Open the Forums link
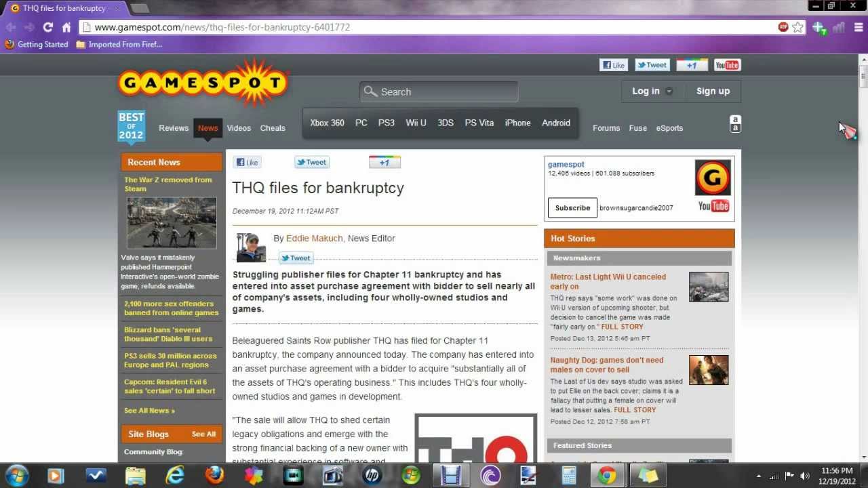Viewport: 868px width, 488px height. click(606, 128)
